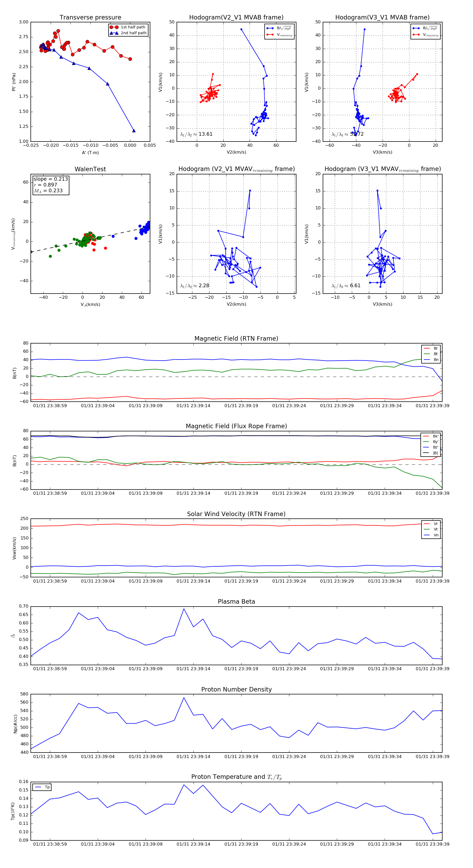Click V remaining legend entry in V2_V1 MVAB hodogram
This screenshot has height=868, width=473.
point(279,35)
